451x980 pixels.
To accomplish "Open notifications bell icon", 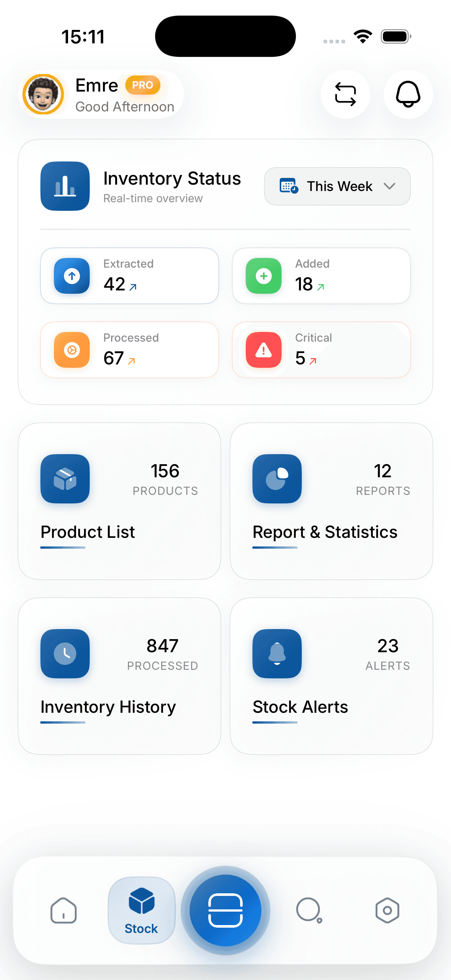I will tap(408, 94).
